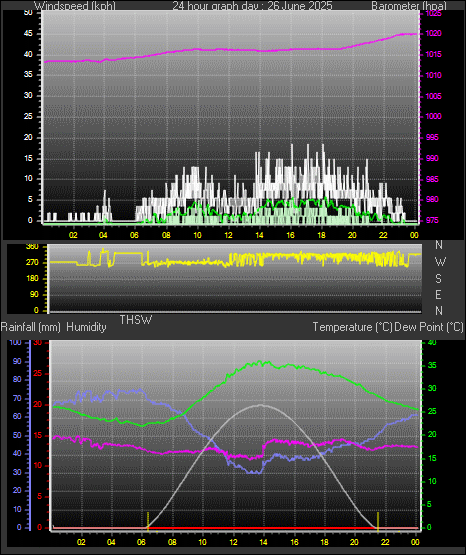Click the 180 wind direction axis value
Viewport: 466px width, 555px height.
(x=32, y=279)
